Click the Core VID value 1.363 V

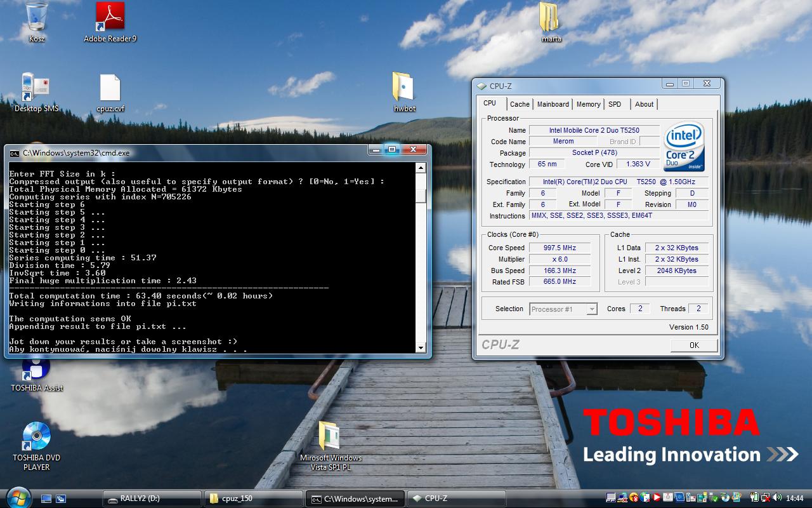[x=638, y=164]
